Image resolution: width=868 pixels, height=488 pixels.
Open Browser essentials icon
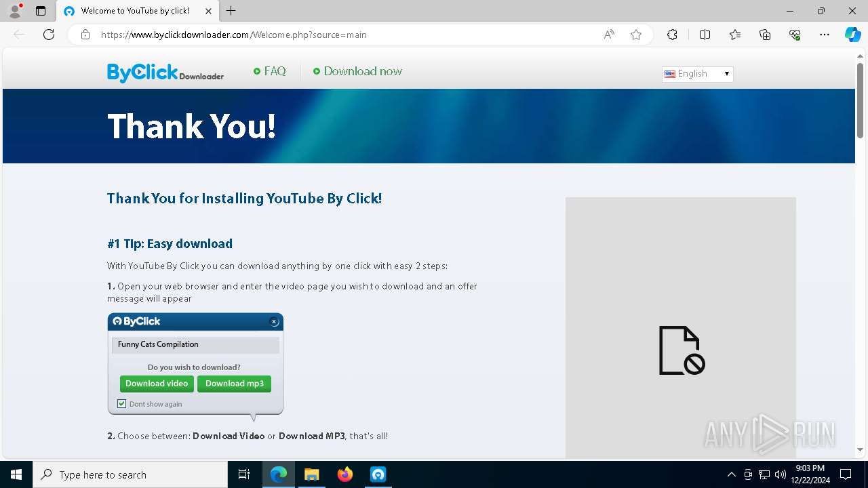coord(795,35)
